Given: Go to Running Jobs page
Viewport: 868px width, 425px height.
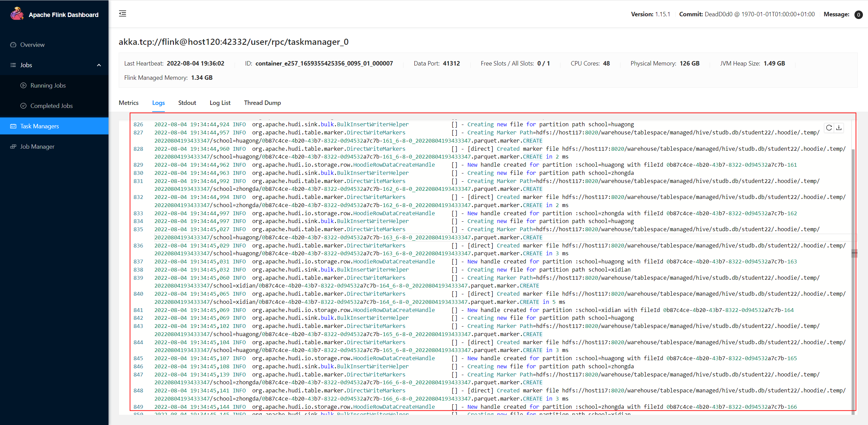Looking at the screenshot, I should pos(48,86).
